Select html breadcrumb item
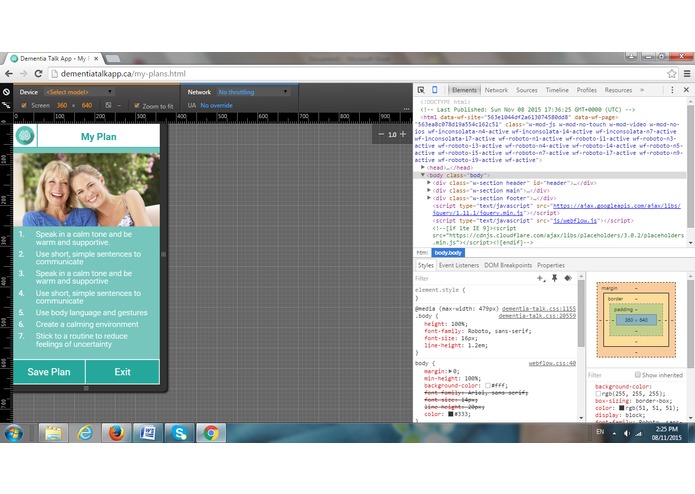Viewport: 695px width, 494px height. coord(422,253)
